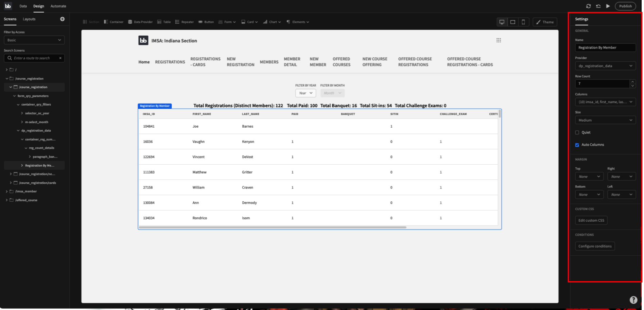Enable the Quiet option
This screenshot has width=644, height=310.
(x=577, y=132)
